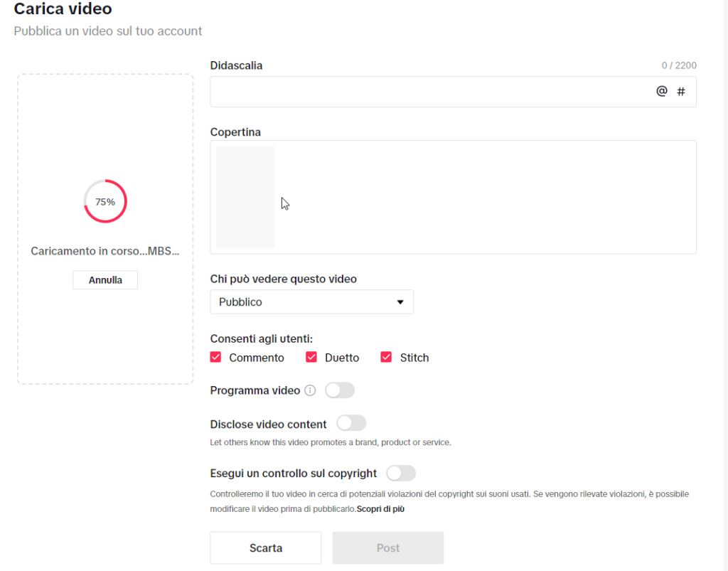Click the Consenti agli utenti label
The height and width of the screenshot is (571, 728).
pos(262,339)
